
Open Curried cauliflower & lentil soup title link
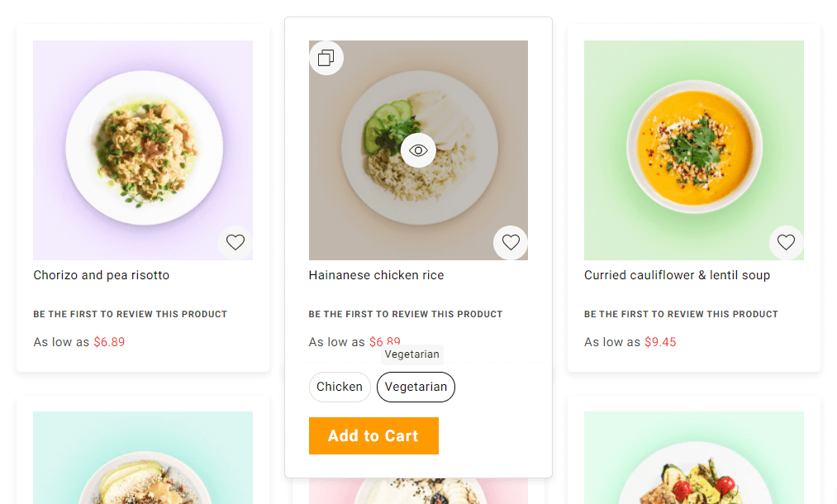(x=677, y=275)
